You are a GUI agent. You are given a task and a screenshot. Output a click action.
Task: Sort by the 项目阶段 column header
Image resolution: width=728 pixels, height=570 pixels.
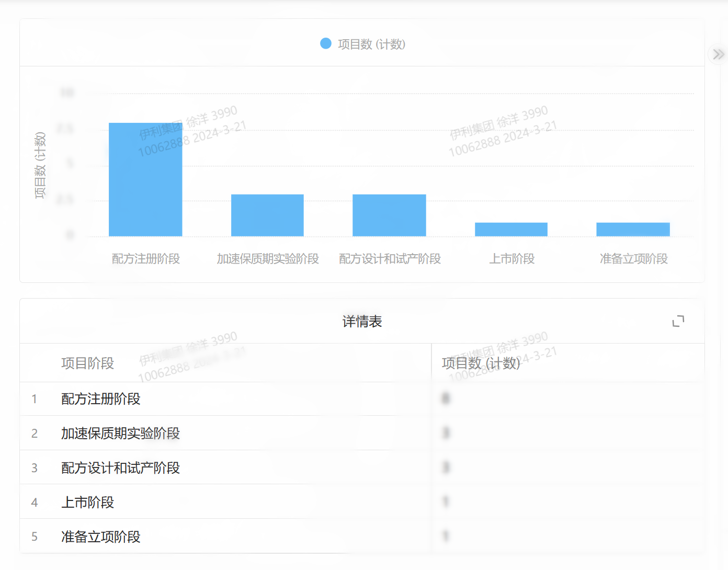[x=87, y=363]
